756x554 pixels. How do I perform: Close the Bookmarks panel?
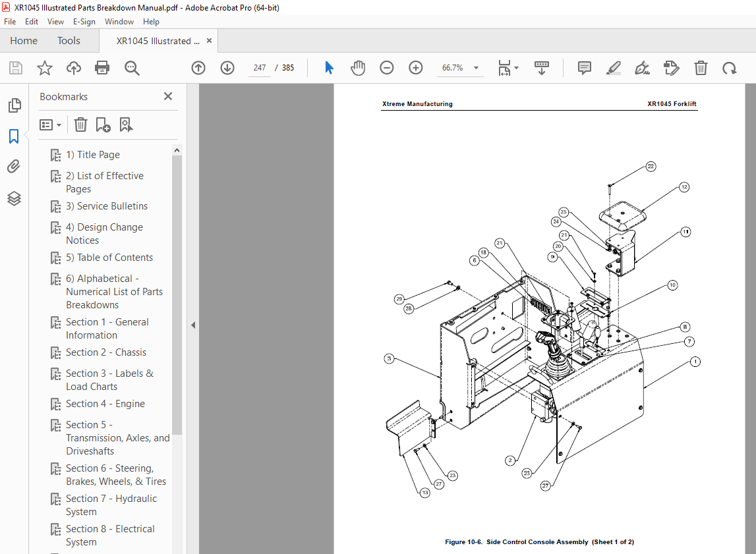pos(168,96)
